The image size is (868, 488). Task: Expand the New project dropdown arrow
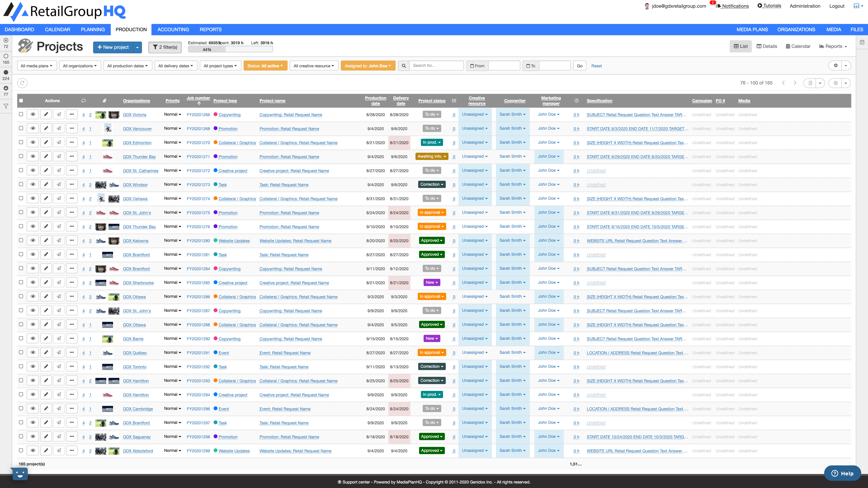pyautogui.click(x=137, y=47)
